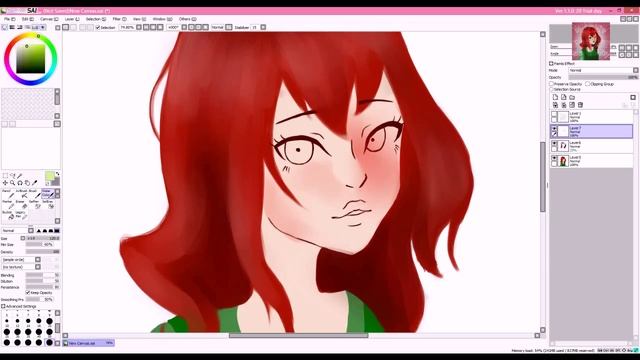Open the Selection menu
Image resolution: width=640 pixels, height=360 pixels.
[96, 19]
